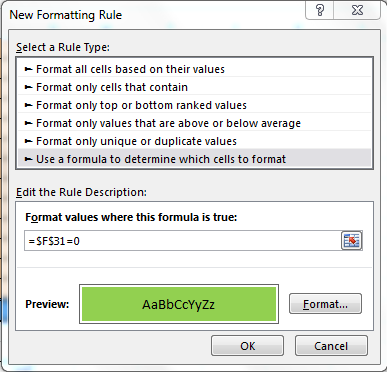This screenshot has width=387, height=372.
Task: Click the green AaBbCcYyZz preview swatch
Action: coord(179,304)
